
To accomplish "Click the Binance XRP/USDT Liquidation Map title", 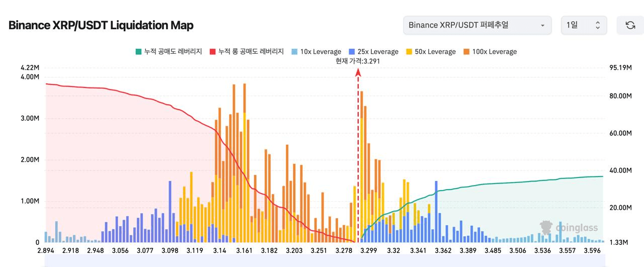I will [x=101, y=25].
